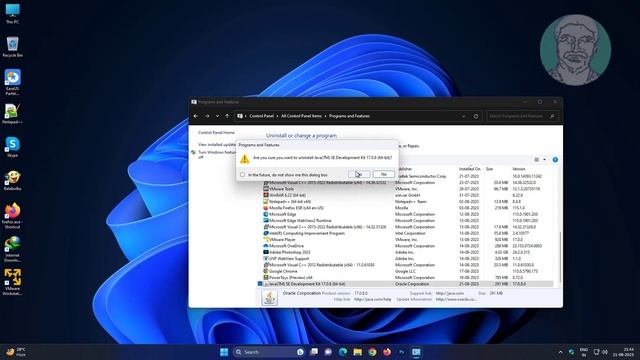Open clock and date in taskbar
Image resolution: width=640 pixels, height=360 pixels.
coord(624,352)
